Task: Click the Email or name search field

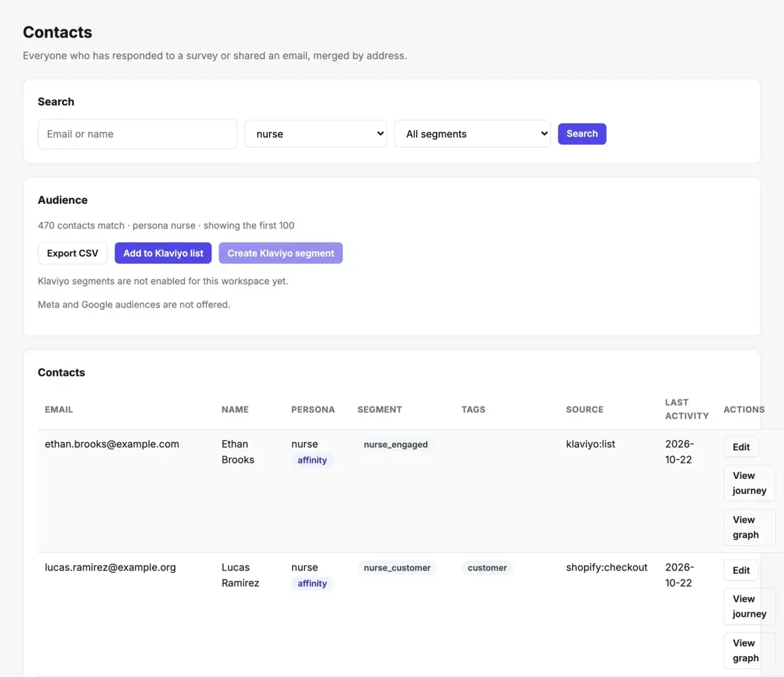Action: point(137,134)
